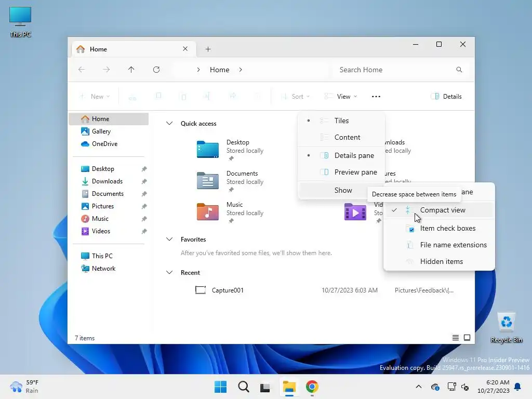Viewport: 532px width, 399px height.
Task: Select OneDrive in navigation pane
Action: pyautogui.click(x=109, y=144)
